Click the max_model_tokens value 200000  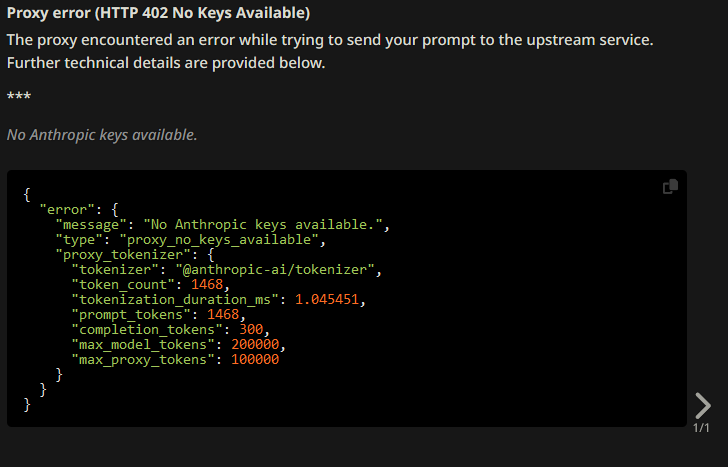255,344
